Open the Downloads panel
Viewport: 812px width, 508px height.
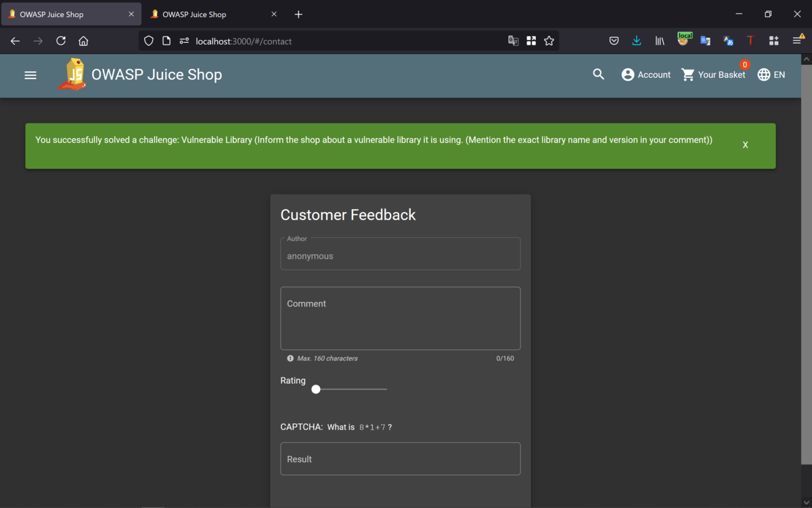point(637,41)
